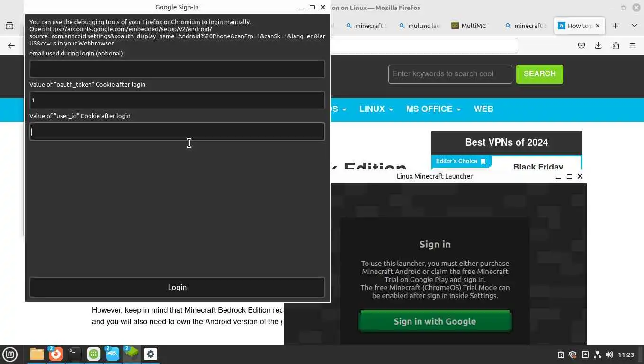Click the volume speaker tray icon
644x364 pixels.
point(609,355)
